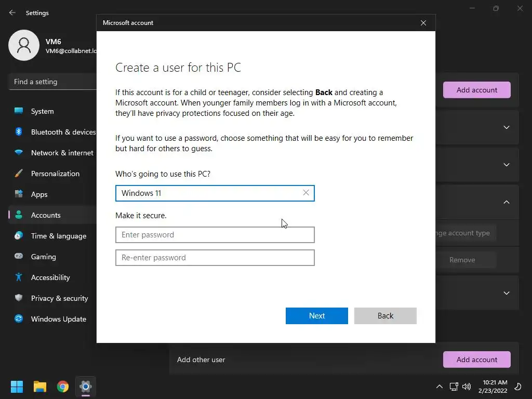Open Bluetooth & devices settings
The image size is (532, 399).
63,132
